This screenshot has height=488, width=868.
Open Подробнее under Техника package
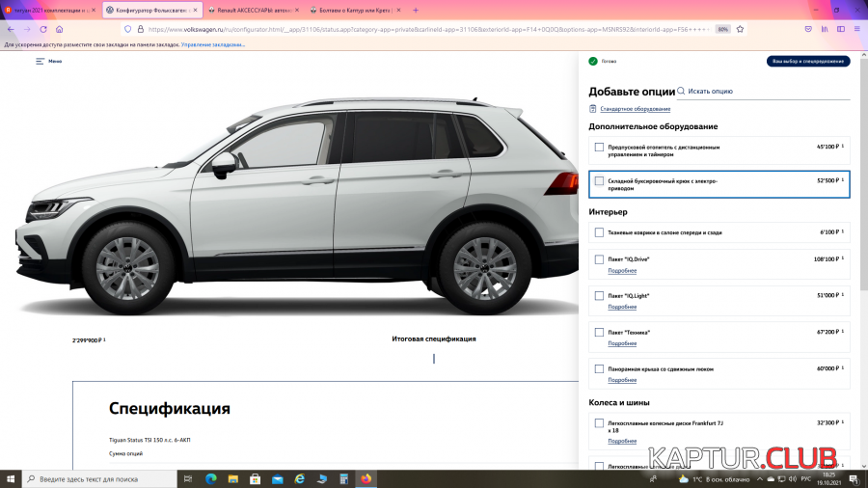pos(622,343)
